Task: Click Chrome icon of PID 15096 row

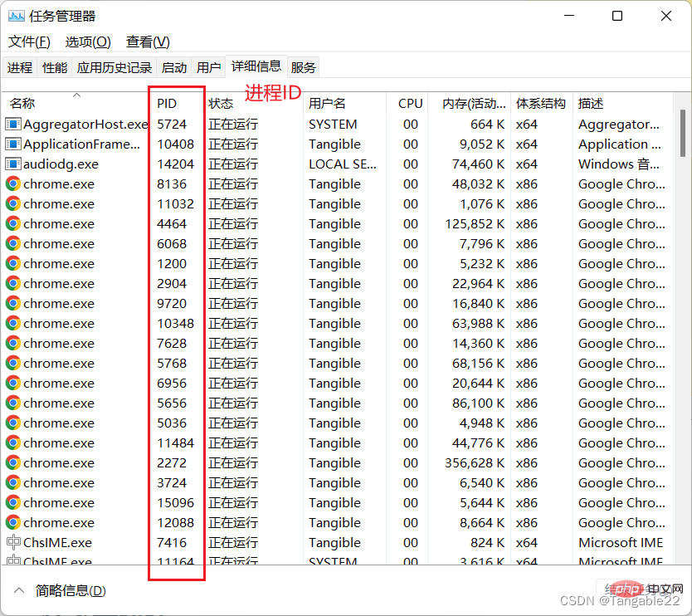Action: pyautogui.click(x=13, y=502)
